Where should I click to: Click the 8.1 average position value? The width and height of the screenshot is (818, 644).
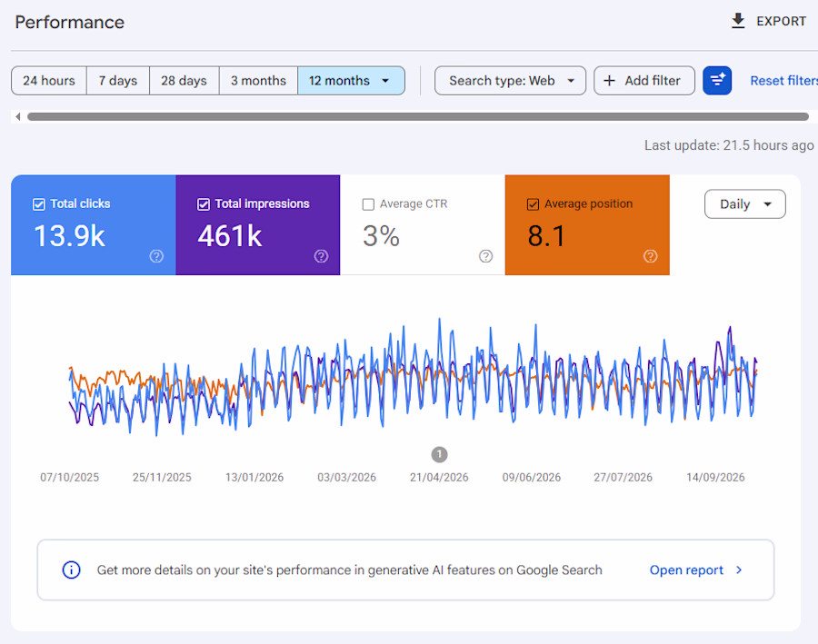click(x=546, y=235)
